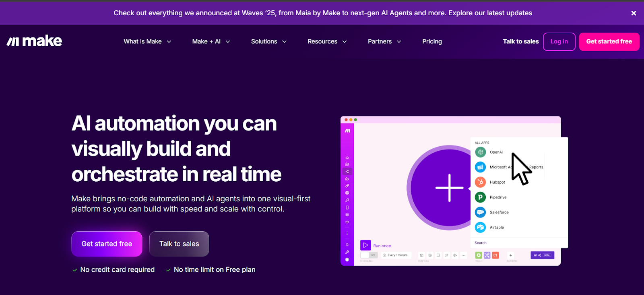Click Notes icon in Controls group
This screenshot has height=295, width=644.
(438, 255)
